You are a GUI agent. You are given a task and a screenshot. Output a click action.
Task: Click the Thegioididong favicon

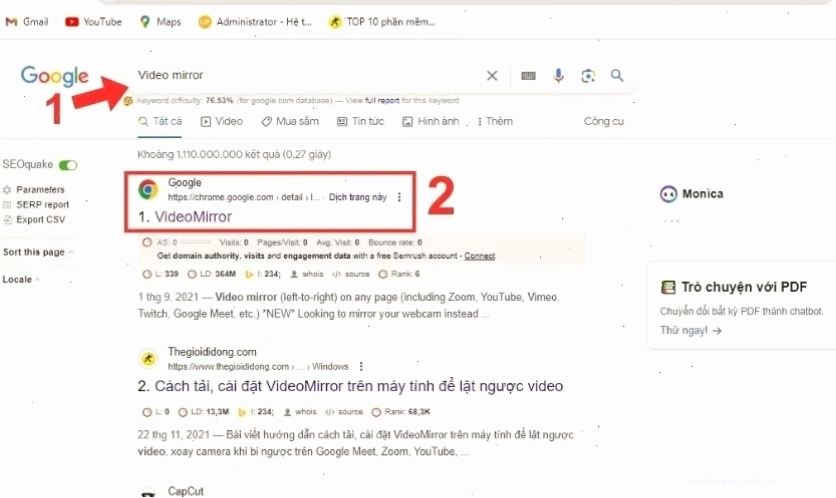tap(148, 359)
